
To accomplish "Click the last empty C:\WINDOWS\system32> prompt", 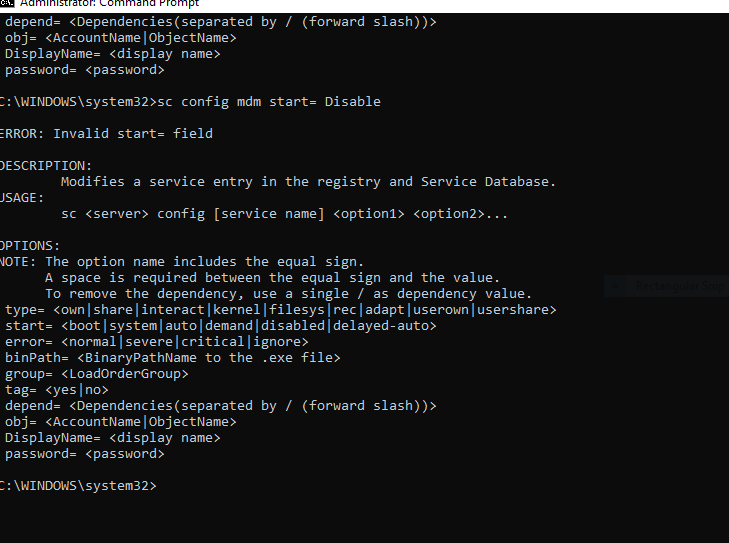I will (78, 486).
